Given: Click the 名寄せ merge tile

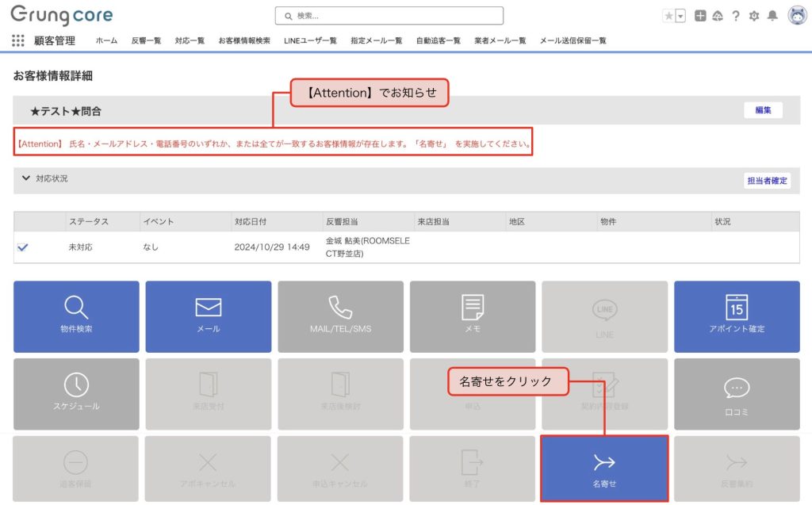Looking at the screenshot, I should pyautogui.click(x=604, y=469).
